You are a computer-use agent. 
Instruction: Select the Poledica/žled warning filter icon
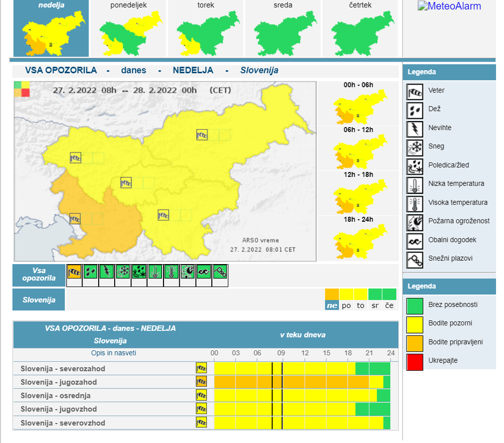138,273
